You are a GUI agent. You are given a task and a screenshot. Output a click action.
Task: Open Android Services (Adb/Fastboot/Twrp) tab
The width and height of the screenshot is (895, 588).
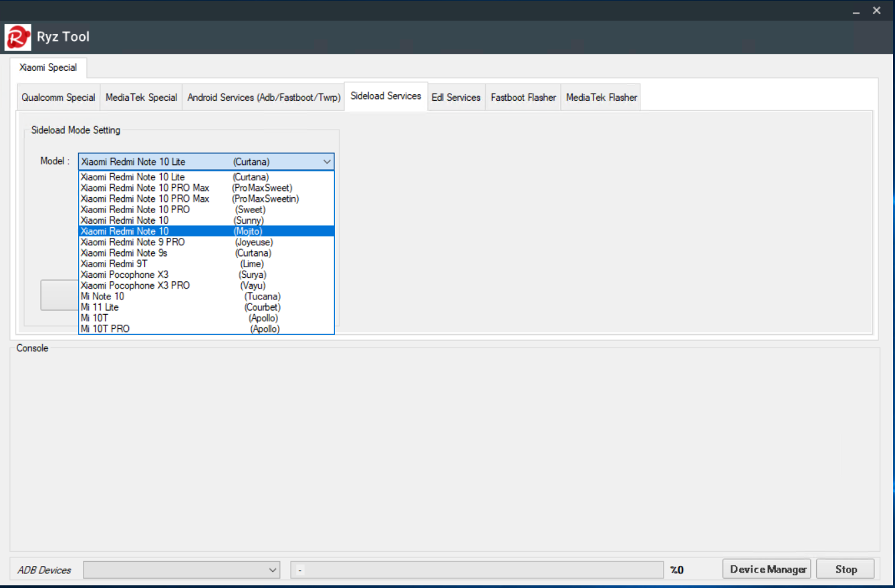coord(263,98)
